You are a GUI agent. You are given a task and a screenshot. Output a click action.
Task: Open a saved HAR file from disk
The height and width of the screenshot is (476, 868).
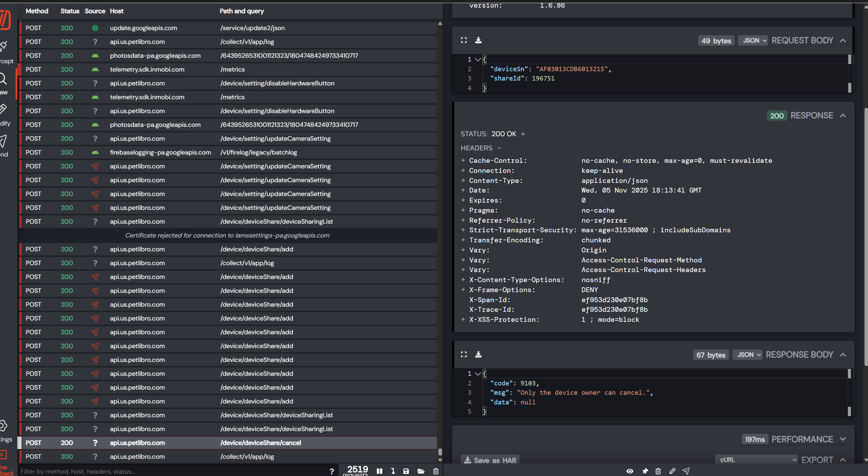[421, 471]
